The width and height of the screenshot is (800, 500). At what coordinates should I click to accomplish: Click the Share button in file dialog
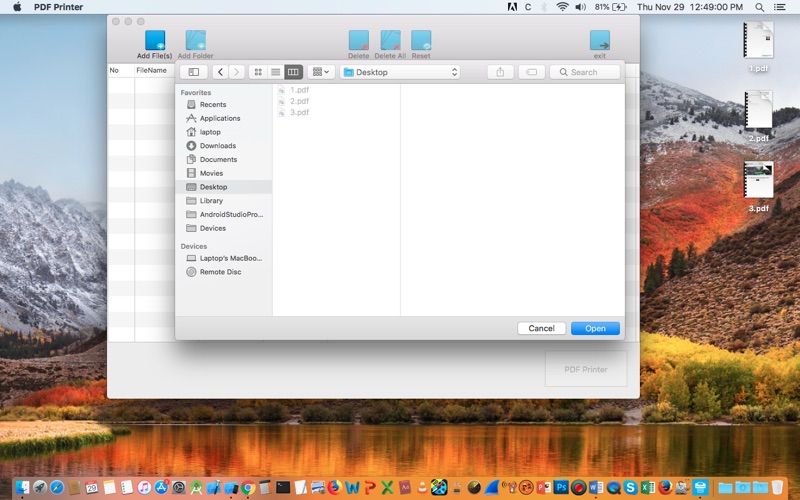[500, 72]
